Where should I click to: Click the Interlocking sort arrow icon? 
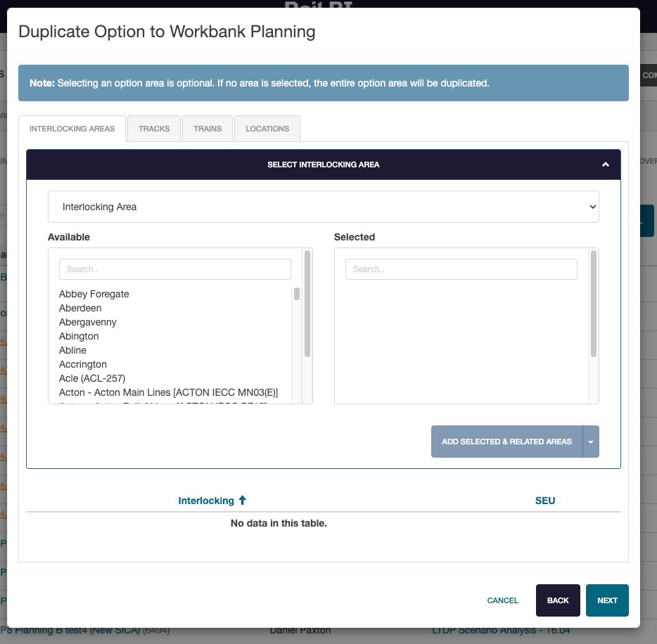(243, 501)
